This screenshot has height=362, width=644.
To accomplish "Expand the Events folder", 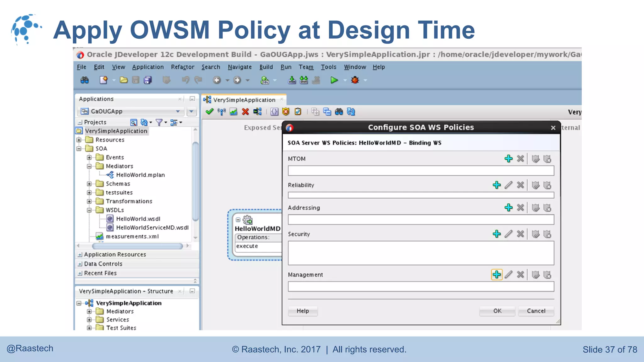I will tap(89, 157).
